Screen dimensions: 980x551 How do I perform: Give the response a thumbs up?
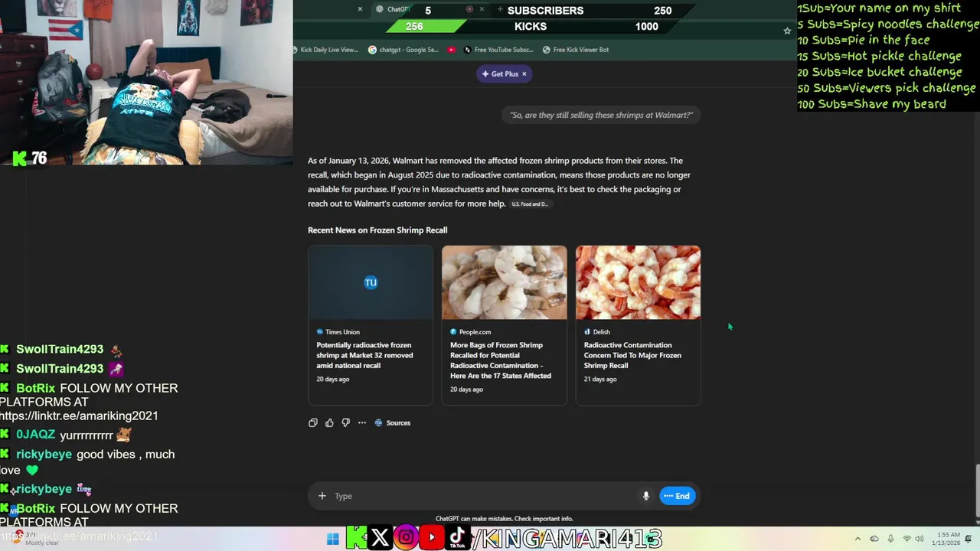coord(329,422)
